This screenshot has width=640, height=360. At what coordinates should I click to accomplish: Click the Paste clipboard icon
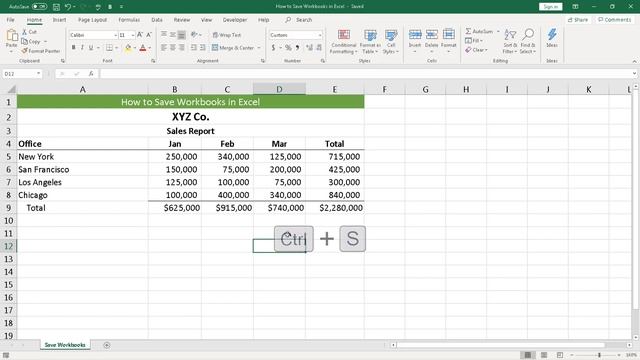click(11, 37)
